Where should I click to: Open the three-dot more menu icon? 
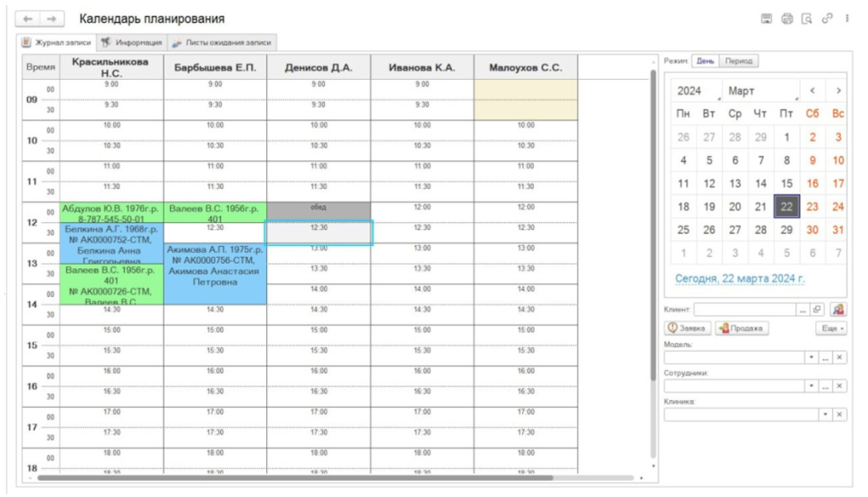[847, 19]
